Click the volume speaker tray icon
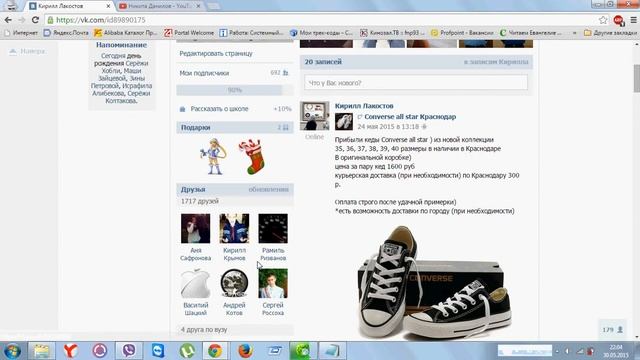The width and height of the screenshot is (640, 360). [x=567, y=351]
